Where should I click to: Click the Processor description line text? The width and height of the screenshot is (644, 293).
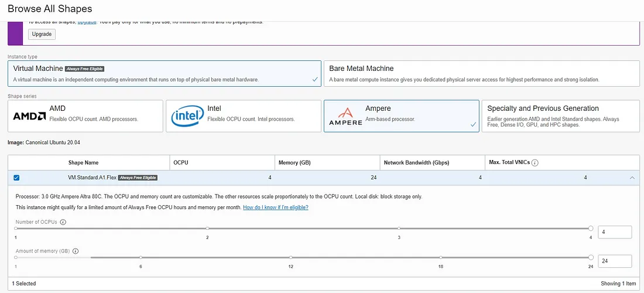point(218,197)
